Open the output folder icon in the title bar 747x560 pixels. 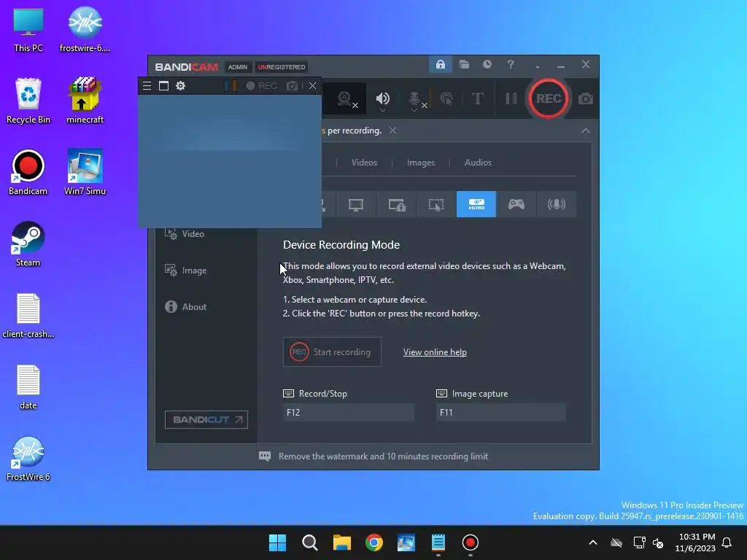tap(464, 64)
